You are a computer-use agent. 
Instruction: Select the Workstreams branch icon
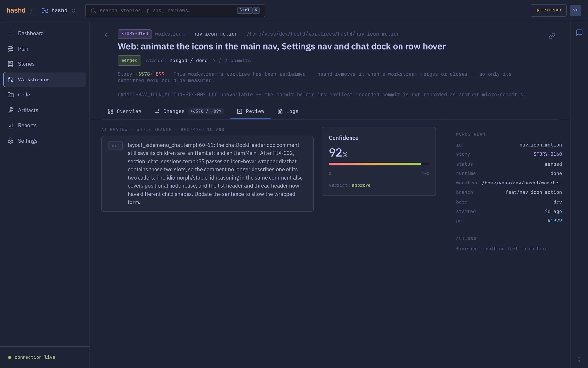[x=10, y=79]
